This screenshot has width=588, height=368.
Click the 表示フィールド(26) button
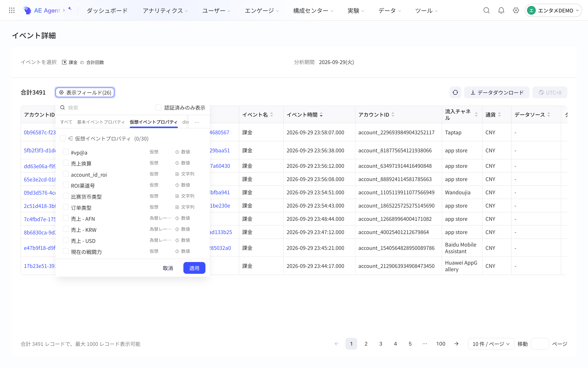pos(85,93)
